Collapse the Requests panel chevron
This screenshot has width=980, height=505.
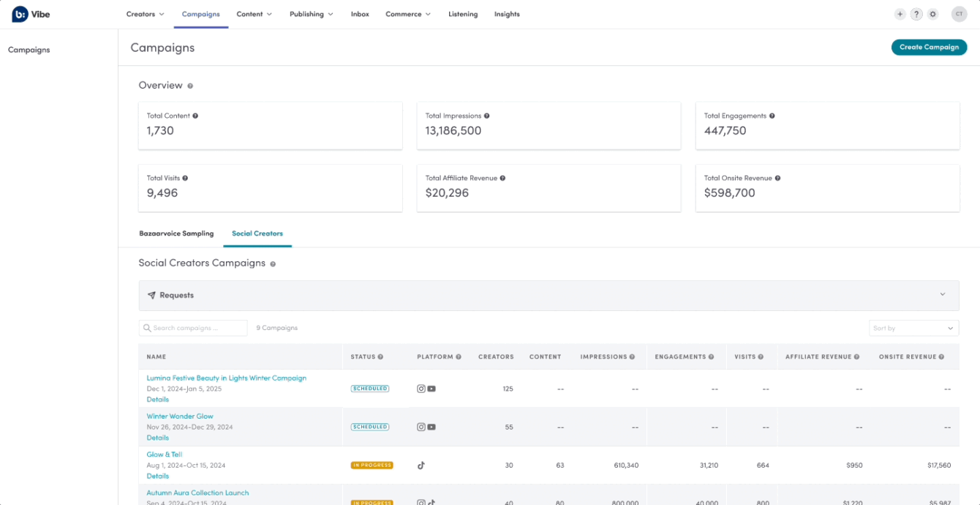coord(943,294)
